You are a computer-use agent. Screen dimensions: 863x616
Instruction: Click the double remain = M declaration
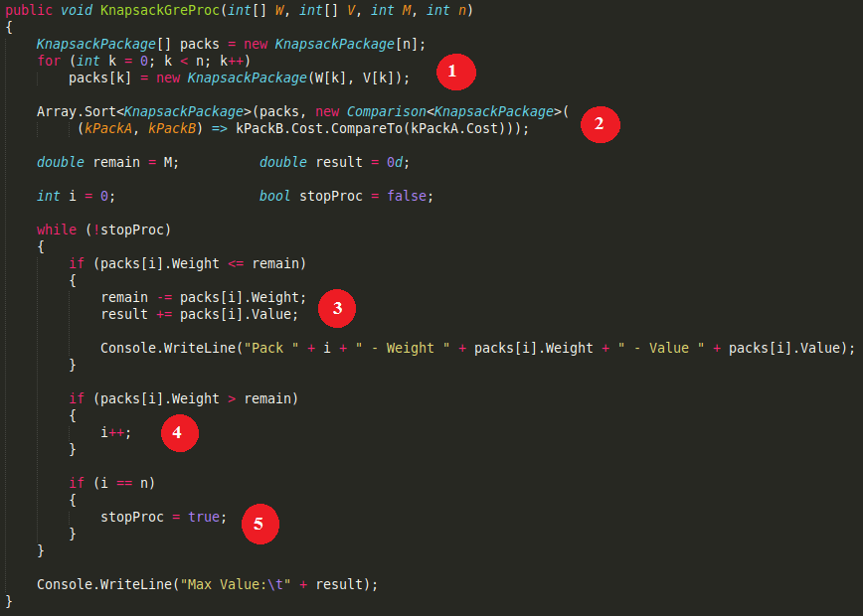107,162
